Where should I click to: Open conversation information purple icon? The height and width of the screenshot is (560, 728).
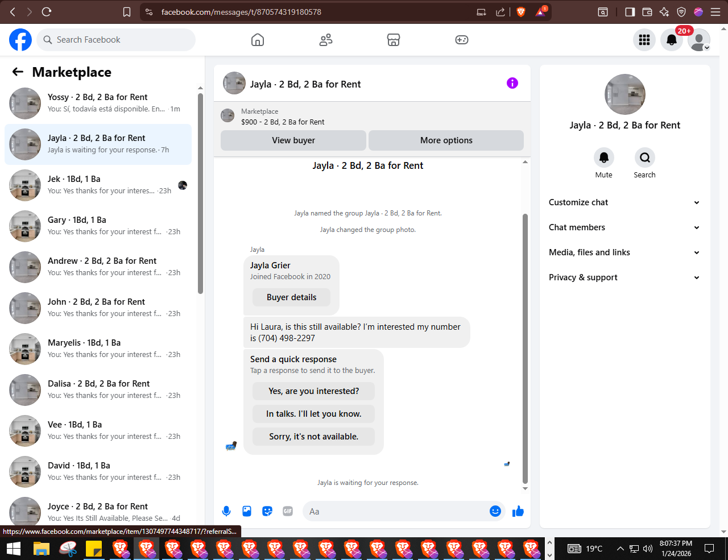[512, 83]
